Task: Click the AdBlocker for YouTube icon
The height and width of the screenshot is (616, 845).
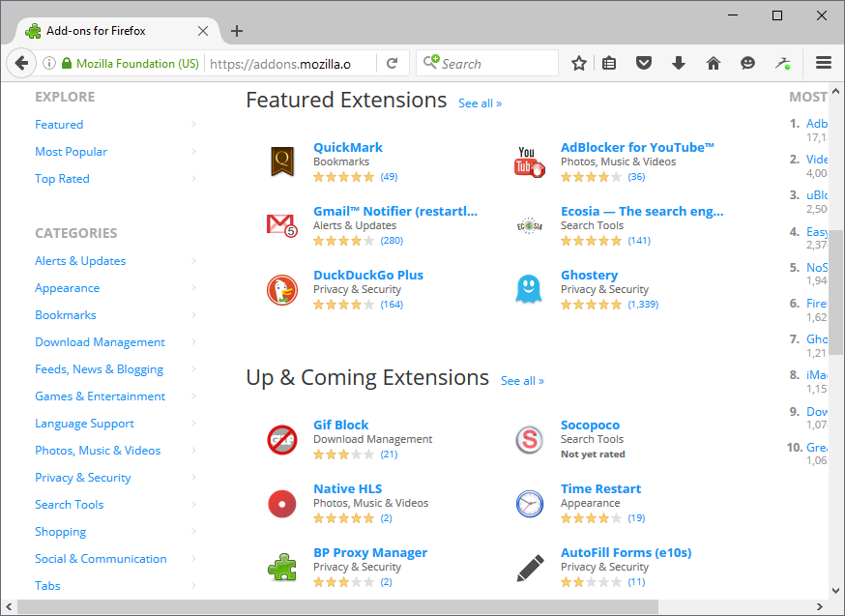Action: coord(529,161)
